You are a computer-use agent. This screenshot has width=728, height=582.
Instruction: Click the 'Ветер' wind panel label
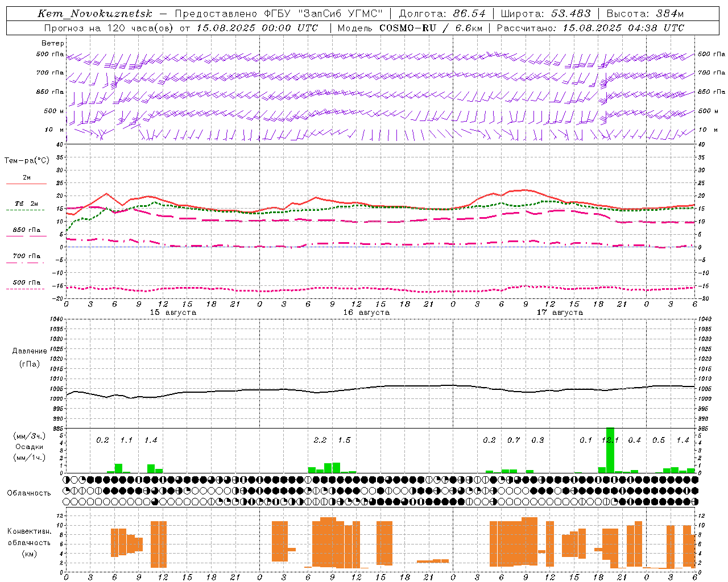[53, 43]
